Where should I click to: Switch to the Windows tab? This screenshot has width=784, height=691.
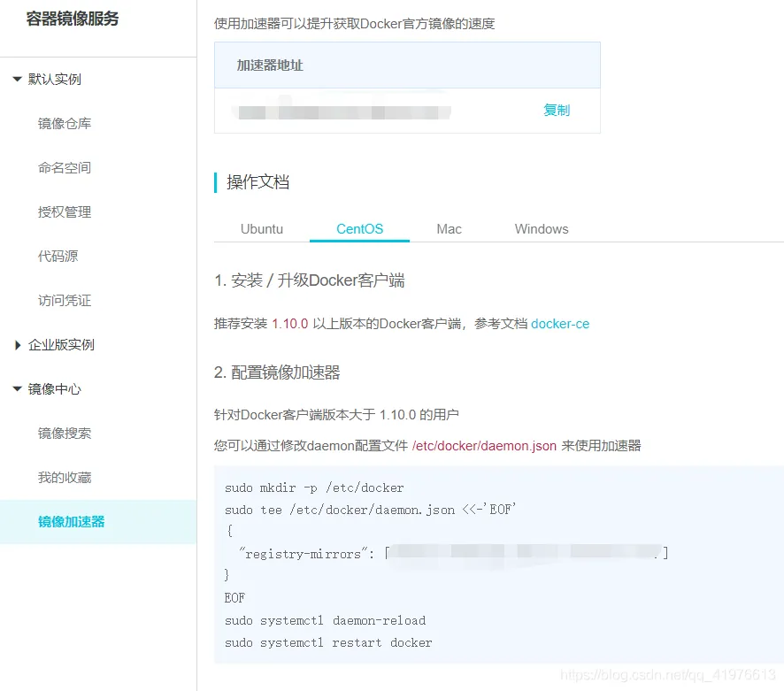pyautogui.click(x=541, y=228)
